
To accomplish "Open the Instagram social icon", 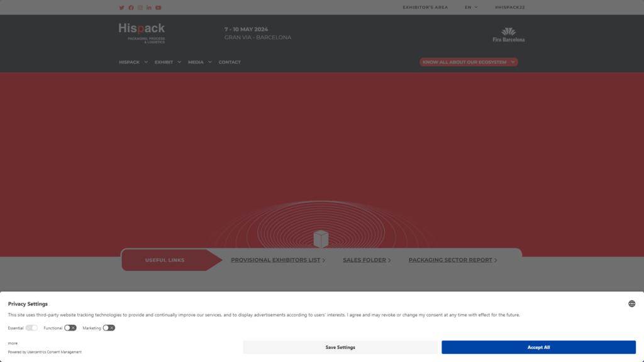I will 140,8.
